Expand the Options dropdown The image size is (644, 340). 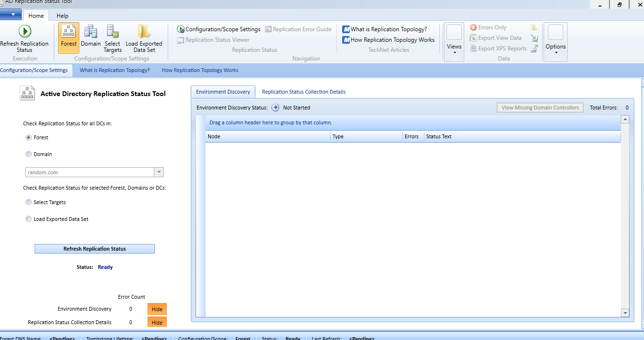[556, 42]
